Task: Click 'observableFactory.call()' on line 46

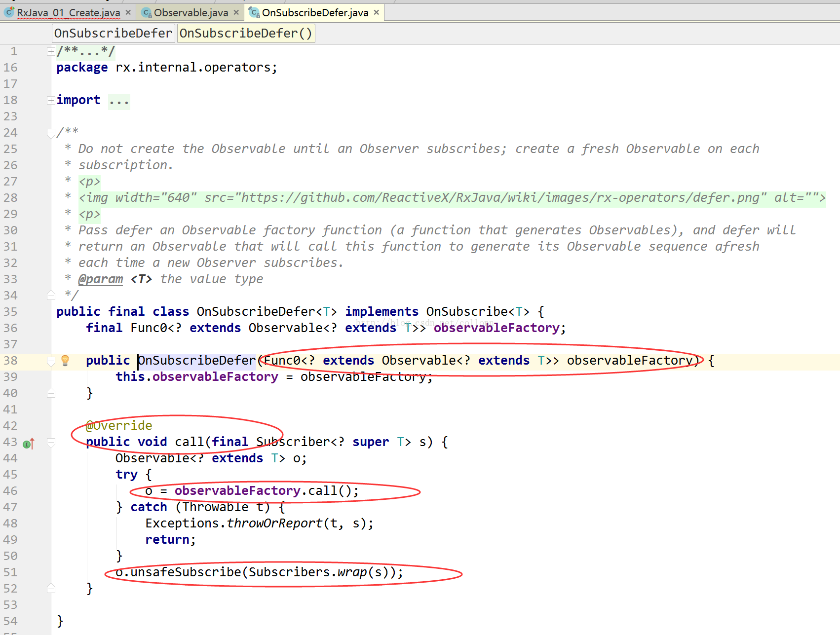Action: 263,491
